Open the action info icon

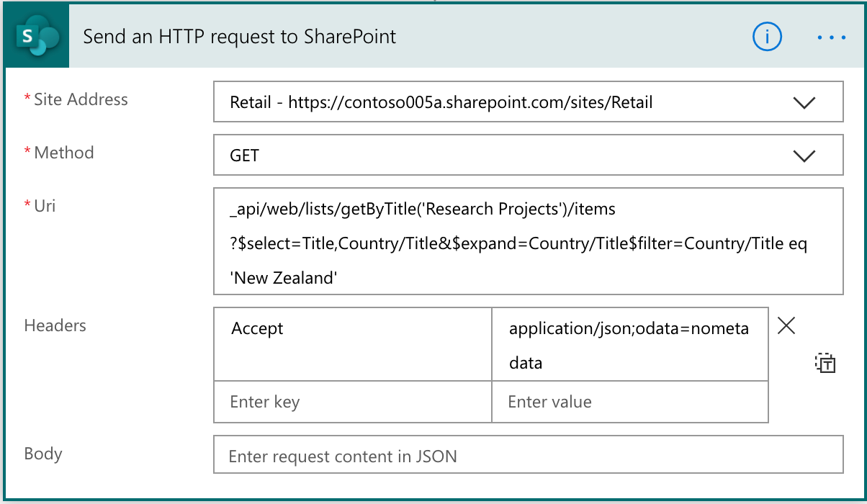[x=767, y=37]
